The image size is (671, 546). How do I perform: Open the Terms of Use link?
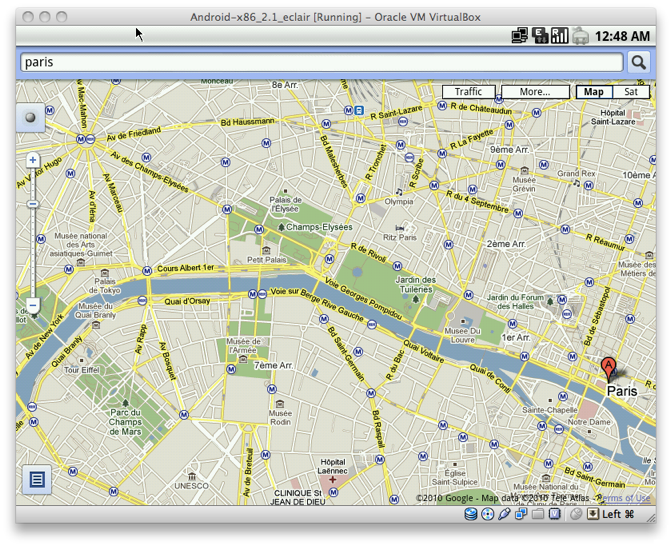point(624,498)
